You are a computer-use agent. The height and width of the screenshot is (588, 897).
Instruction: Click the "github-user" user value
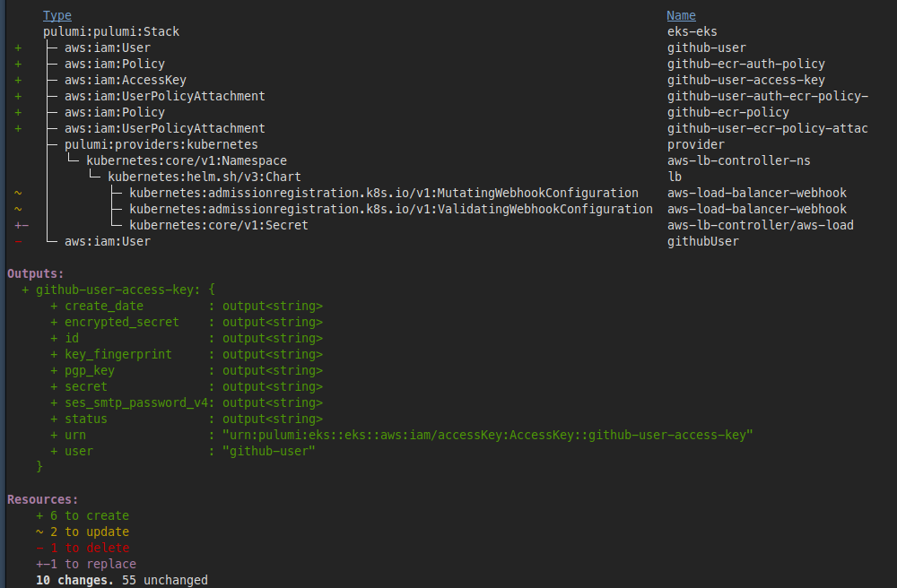click(269, 451)
